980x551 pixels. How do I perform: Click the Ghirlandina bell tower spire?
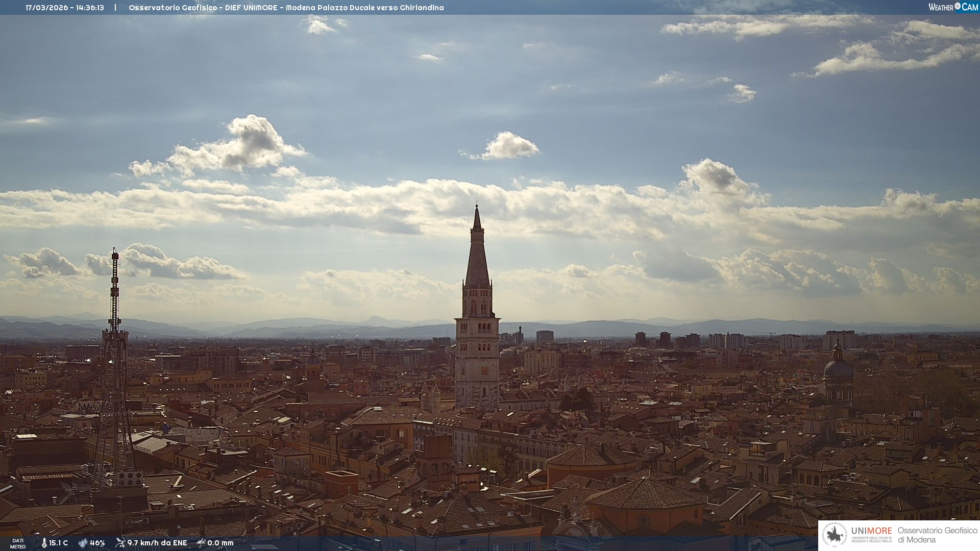coord(477,255)
